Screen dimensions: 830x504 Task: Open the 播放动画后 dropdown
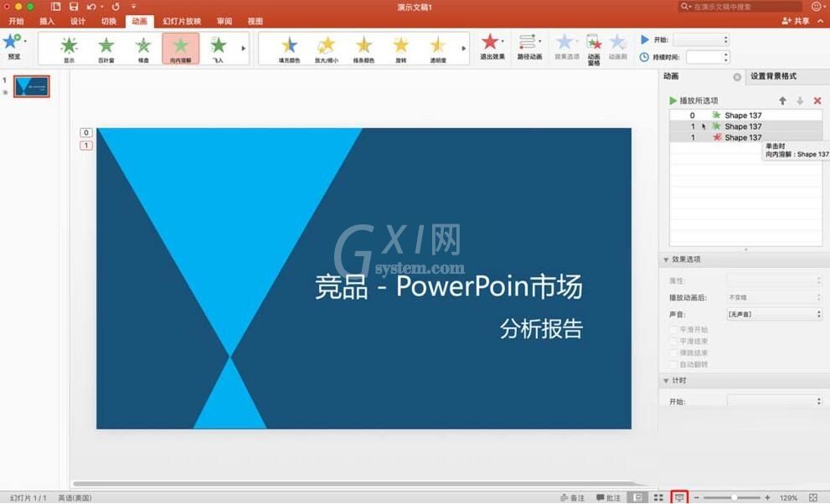pos(775,297)
